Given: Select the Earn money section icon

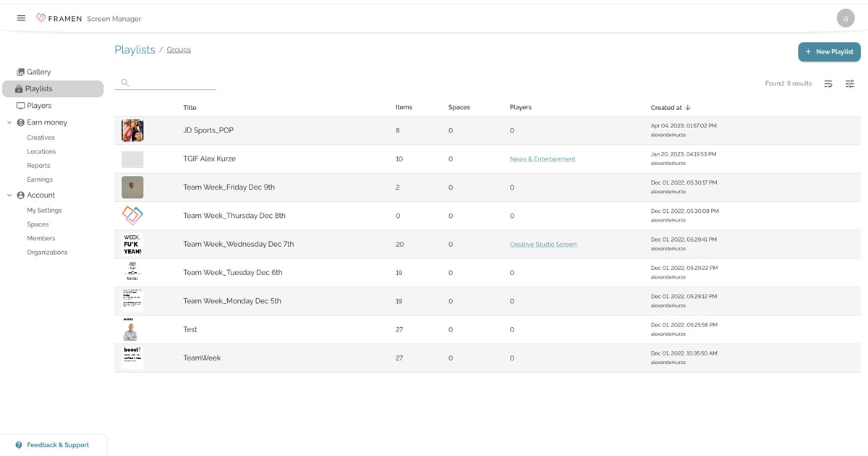Looking at the screenshot, I should tap(19, 122).
